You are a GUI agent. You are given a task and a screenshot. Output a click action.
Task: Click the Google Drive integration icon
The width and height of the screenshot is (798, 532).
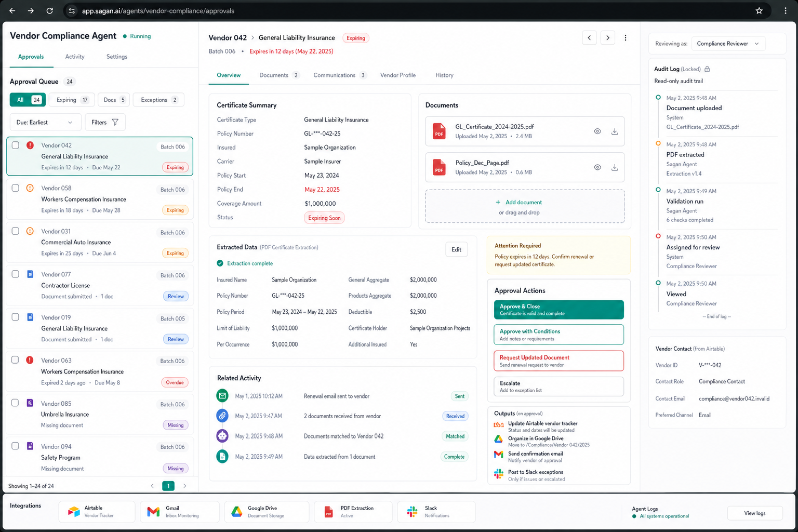(x=237, y=512)
